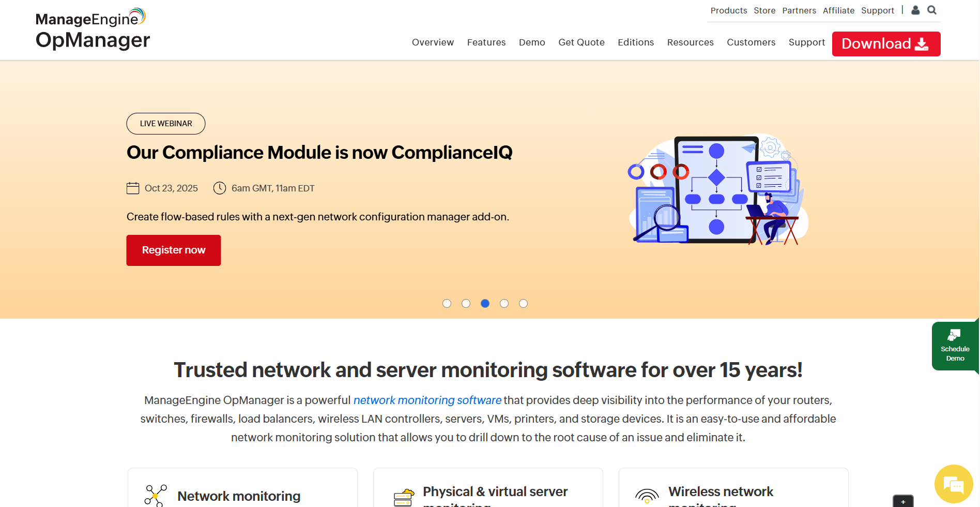
Task: Open the Features menu
Action: 486,42
